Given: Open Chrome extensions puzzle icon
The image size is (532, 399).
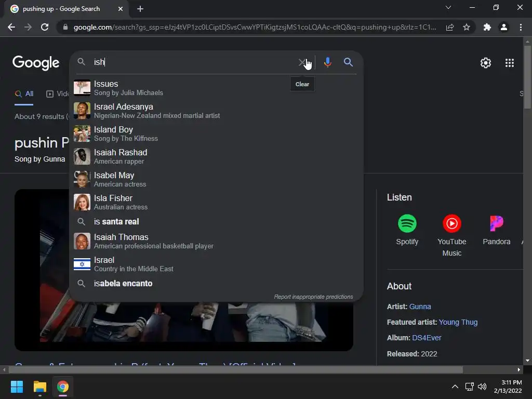Looking at the screenshot, I should point(487,27).
